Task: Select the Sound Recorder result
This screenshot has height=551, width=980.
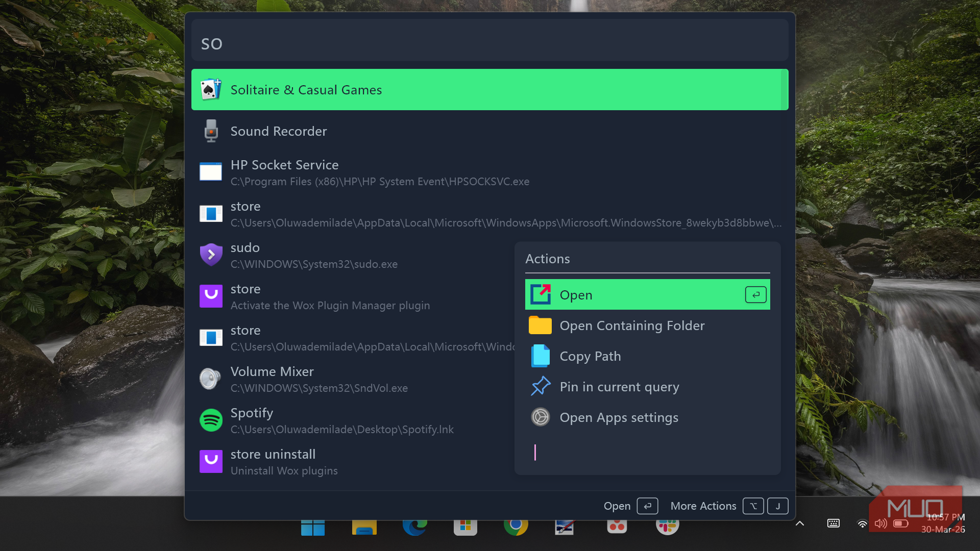Action: pyautogui.click(x=489, y=131)
